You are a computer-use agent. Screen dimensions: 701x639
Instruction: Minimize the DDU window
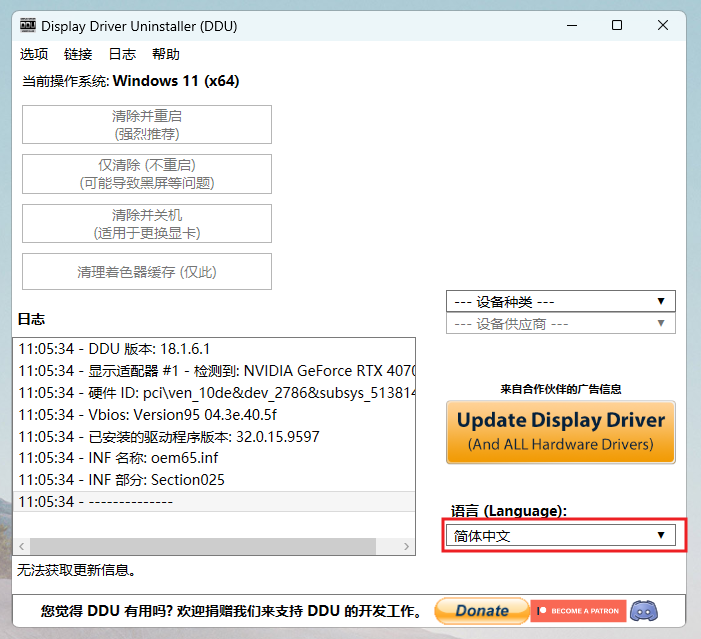click(572, 25)
